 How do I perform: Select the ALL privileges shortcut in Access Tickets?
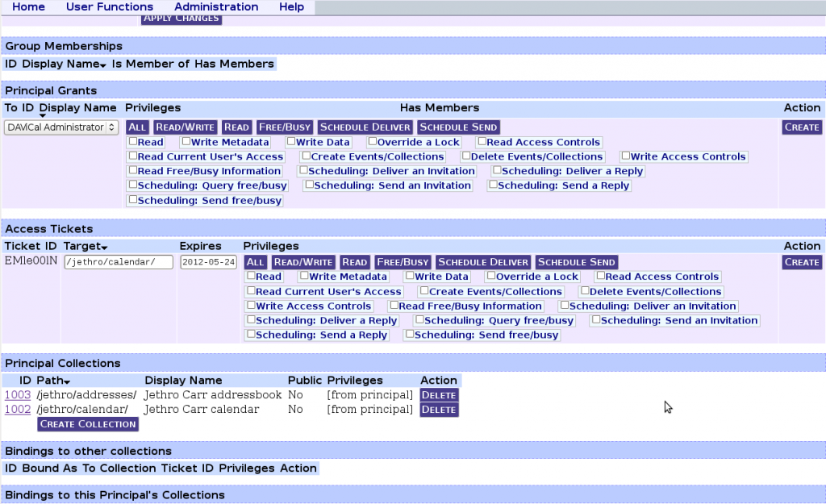tap(255, 261)
